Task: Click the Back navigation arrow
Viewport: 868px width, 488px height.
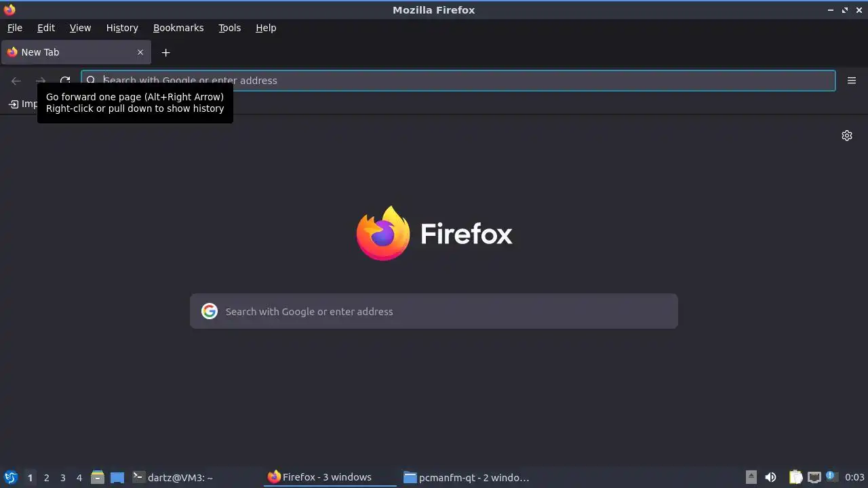Action: [16, 81]
